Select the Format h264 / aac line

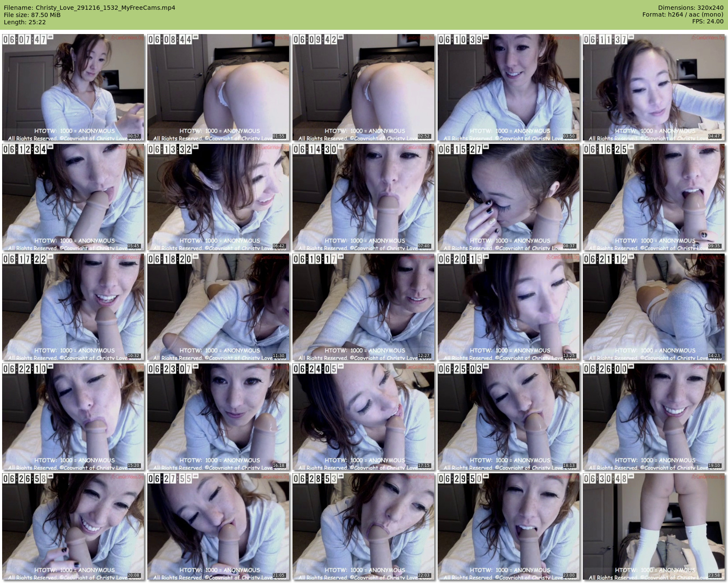(x=682, y=14)
